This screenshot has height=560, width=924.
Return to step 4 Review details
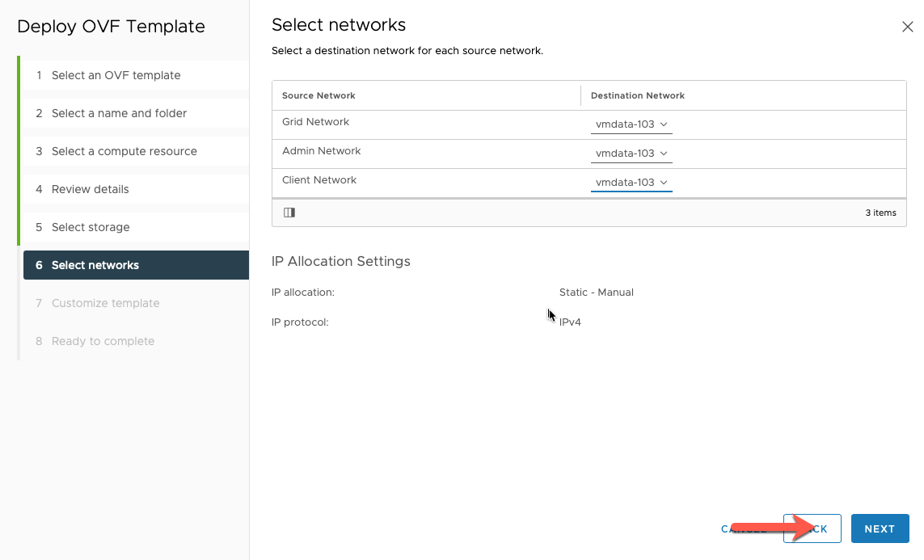point(91,189)
